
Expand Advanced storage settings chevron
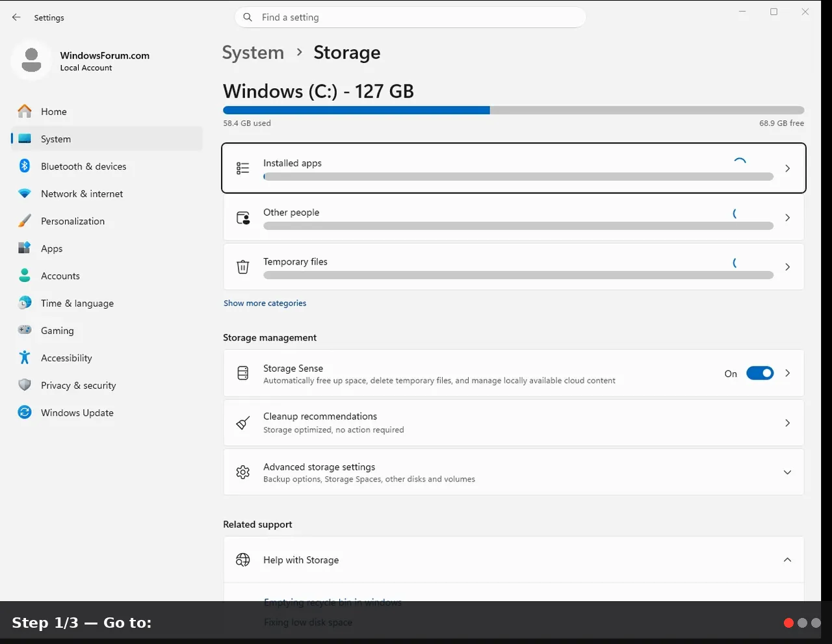tap(787, 472)
